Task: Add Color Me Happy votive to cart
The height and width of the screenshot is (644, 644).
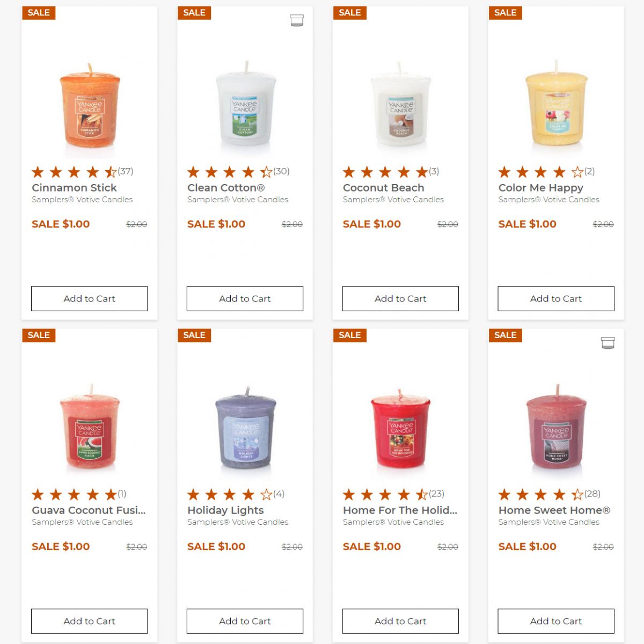Action: [x=556, y=298]
